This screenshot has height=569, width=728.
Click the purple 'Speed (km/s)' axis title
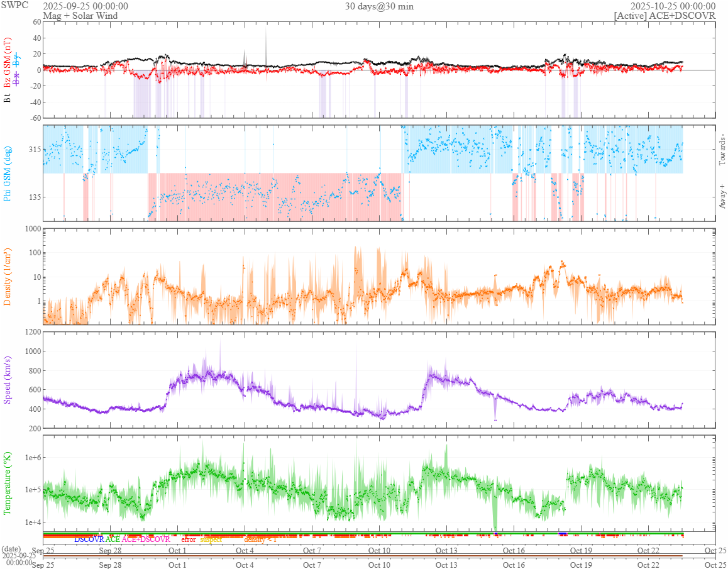8,380
